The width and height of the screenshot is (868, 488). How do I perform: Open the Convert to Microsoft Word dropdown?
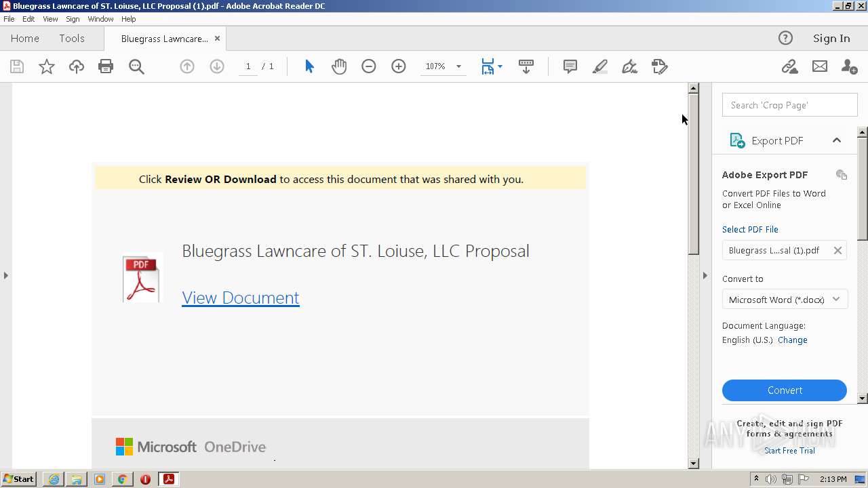[785, 300]
